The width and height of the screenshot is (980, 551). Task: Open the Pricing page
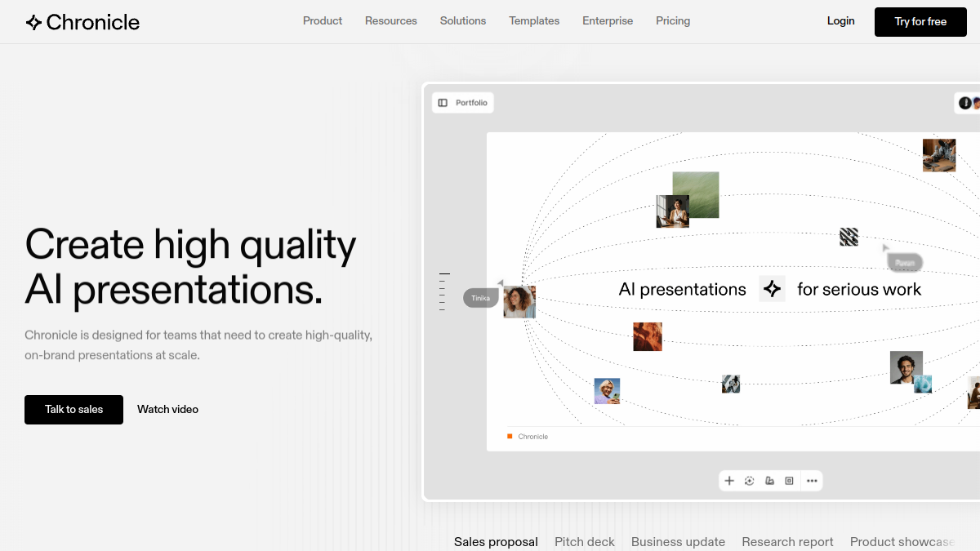pyautogui.click(x=673, y=21)
